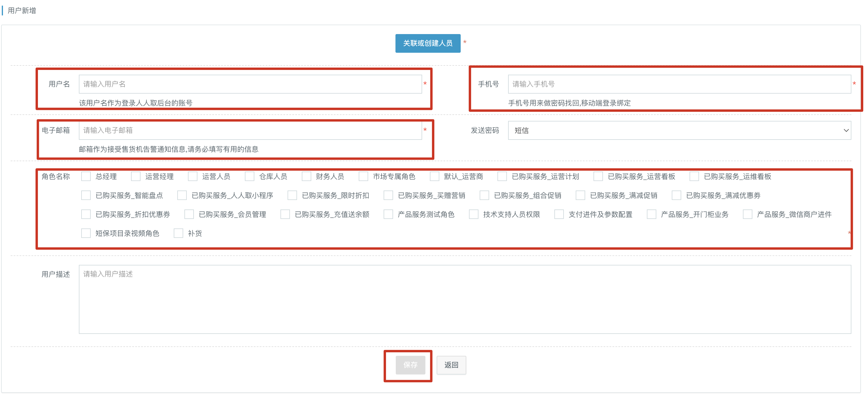Check the 财务人员 role checkbox
Image resolution: width=868 pixels, height=413 pixels.
[307, 176]
